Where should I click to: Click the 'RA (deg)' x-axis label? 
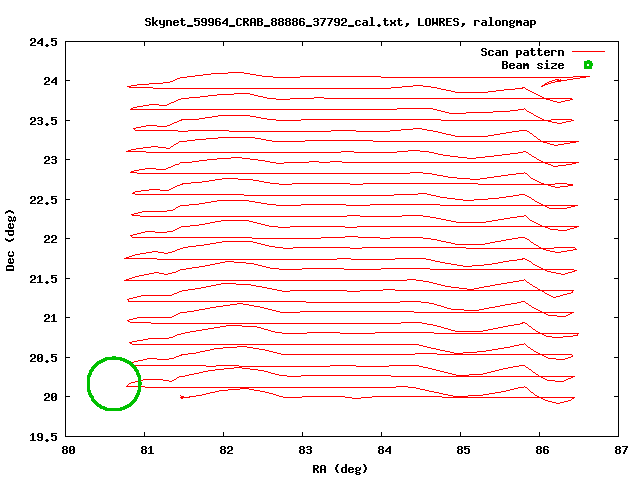coord(340,469)
